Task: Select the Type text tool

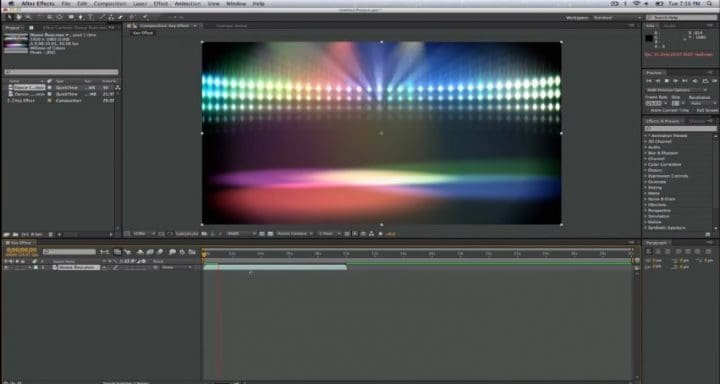Action: (x=90, y=17)
